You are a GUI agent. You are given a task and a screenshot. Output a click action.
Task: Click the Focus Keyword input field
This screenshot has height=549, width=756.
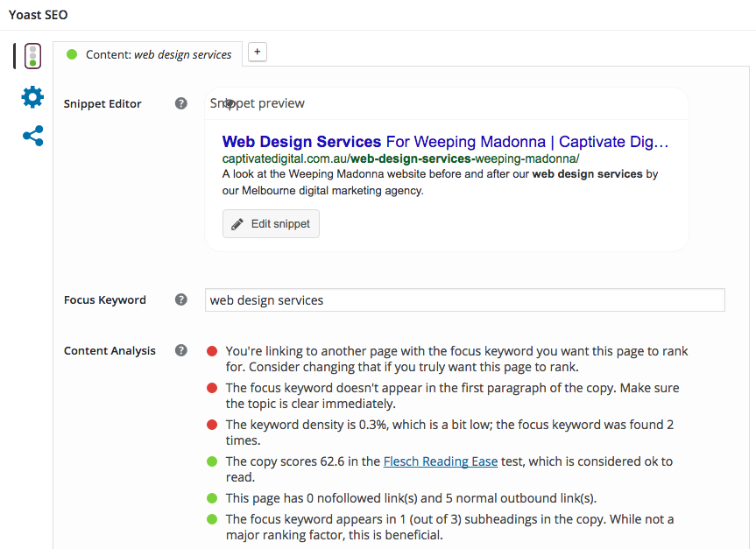465,299
